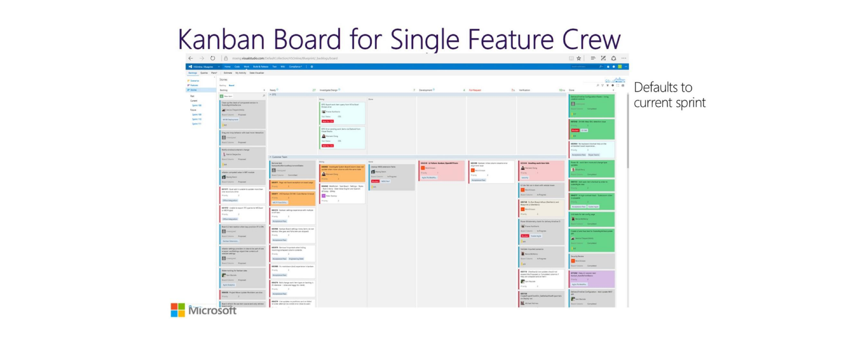Switch to the Backlog view tab under Stories

[223, 86]
